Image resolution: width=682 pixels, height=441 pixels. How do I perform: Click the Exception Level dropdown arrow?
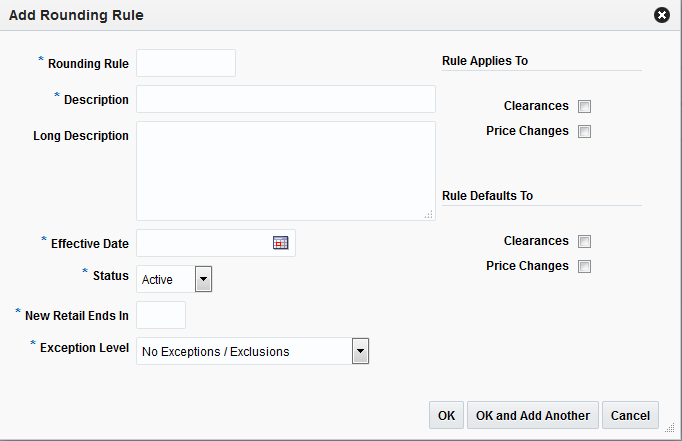click(361, 351)
